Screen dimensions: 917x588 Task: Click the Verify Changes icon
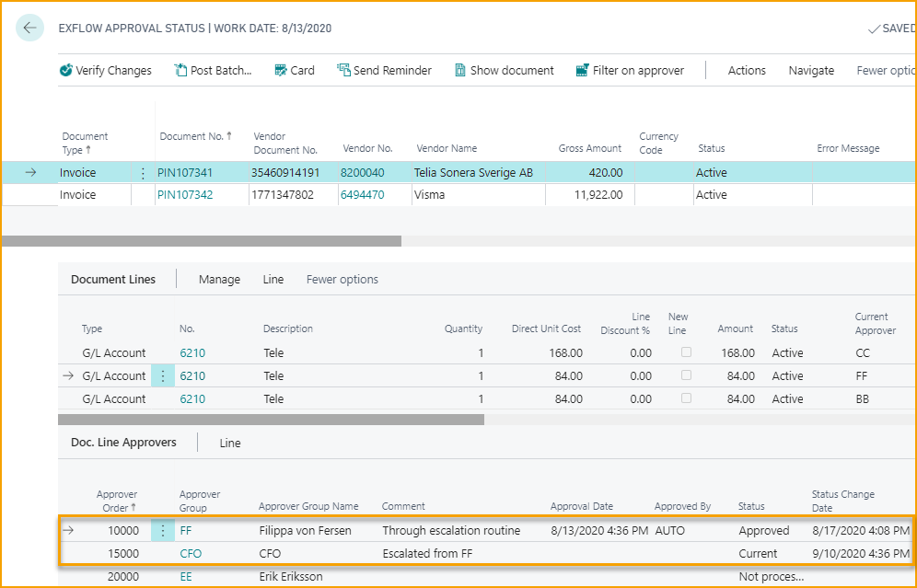(x=66, y=71)
